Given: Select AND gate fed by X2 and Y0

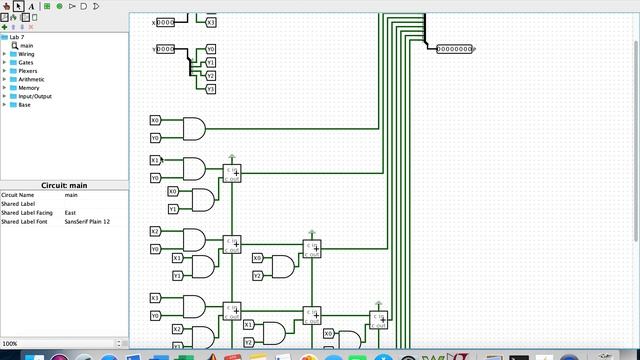Looking at the screenshot, I should [x=194, y=240].
